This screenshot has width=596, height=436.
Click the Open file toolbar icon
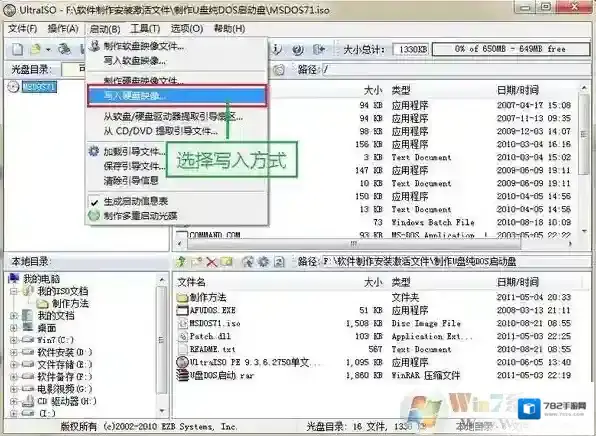[x=36, y=49]
